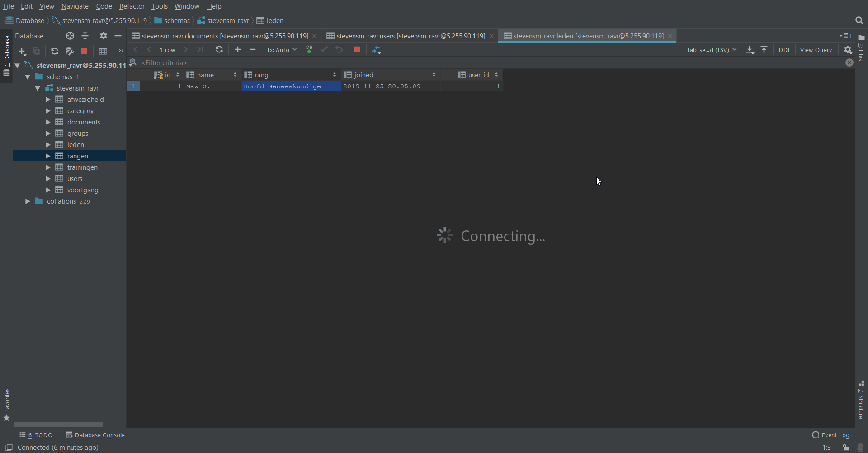Viewport: 868px width, 453px height.
Task: Expand the collations tree node
Action: (28, 201)
